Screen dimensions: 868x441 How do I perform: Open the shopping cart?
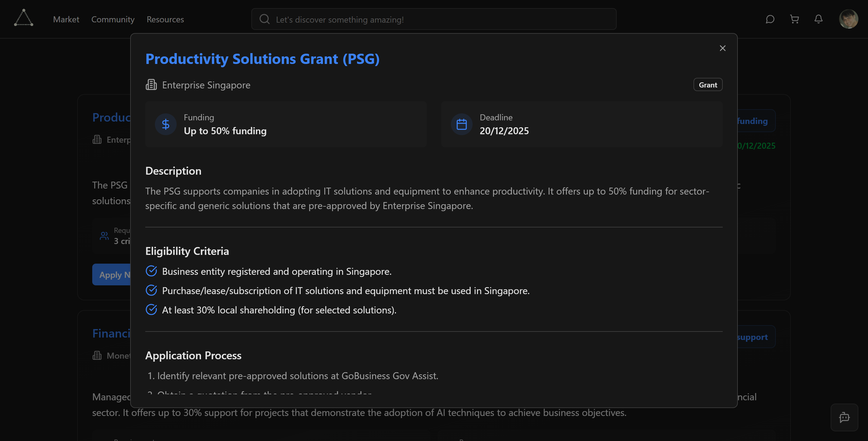[794, 19]
